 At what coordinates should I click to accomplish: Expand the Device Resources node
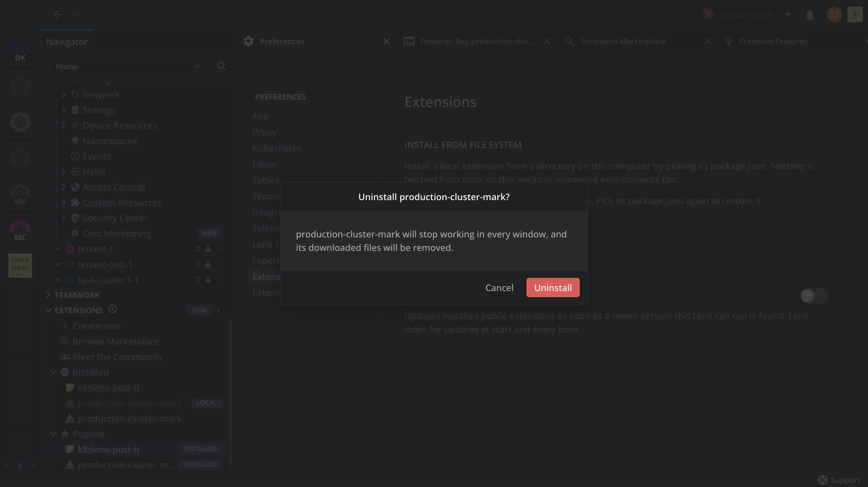coord(64,125)
